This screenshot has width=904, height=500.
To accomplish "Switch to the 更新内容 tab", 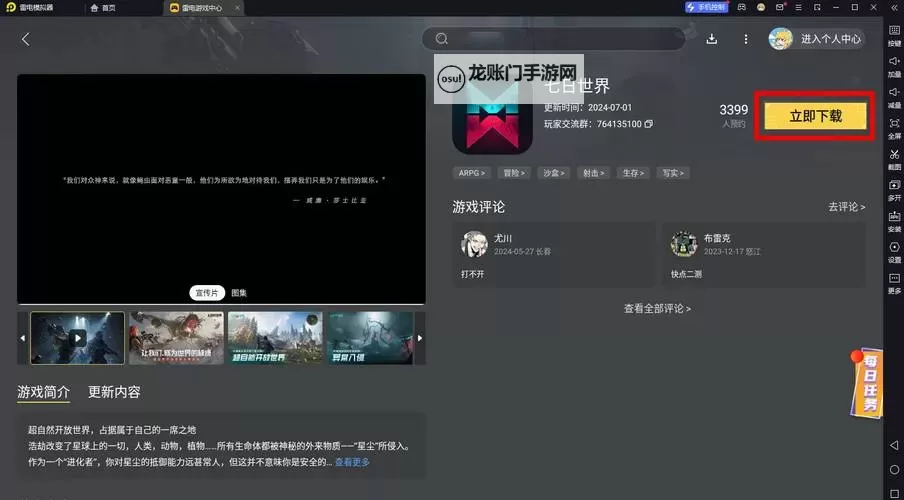I will tap(114, 392).
